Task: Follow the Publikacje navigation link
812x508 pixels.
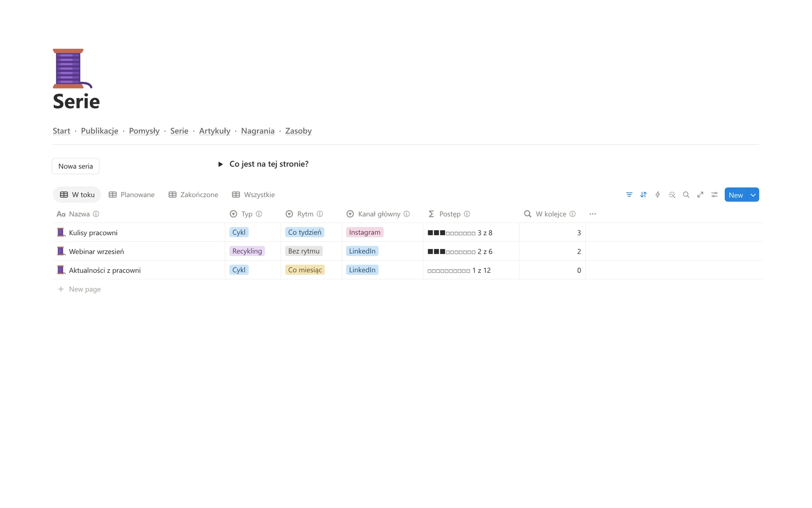Action: [99, 131]
